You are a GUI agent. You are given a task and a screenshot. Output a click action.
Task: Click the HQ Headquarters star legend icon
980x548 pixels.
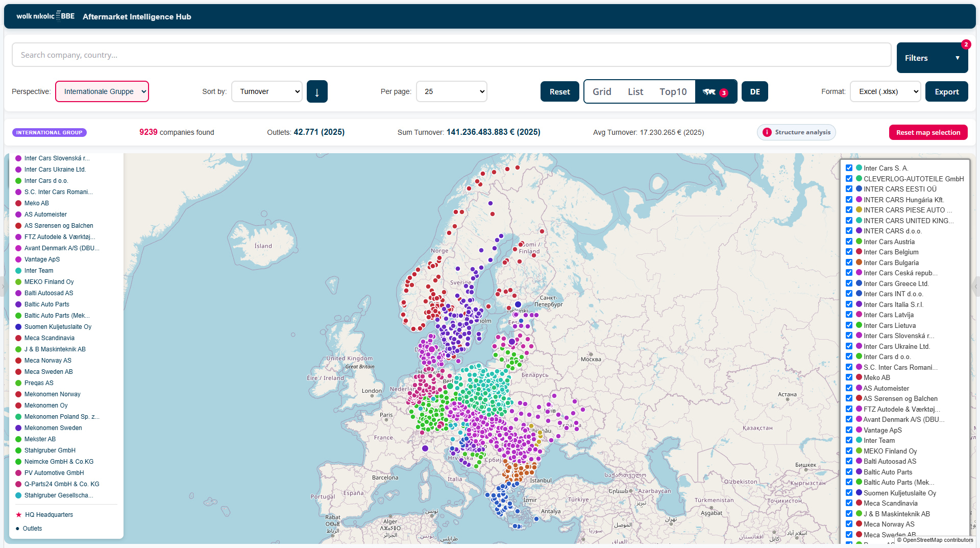point(19,515)
